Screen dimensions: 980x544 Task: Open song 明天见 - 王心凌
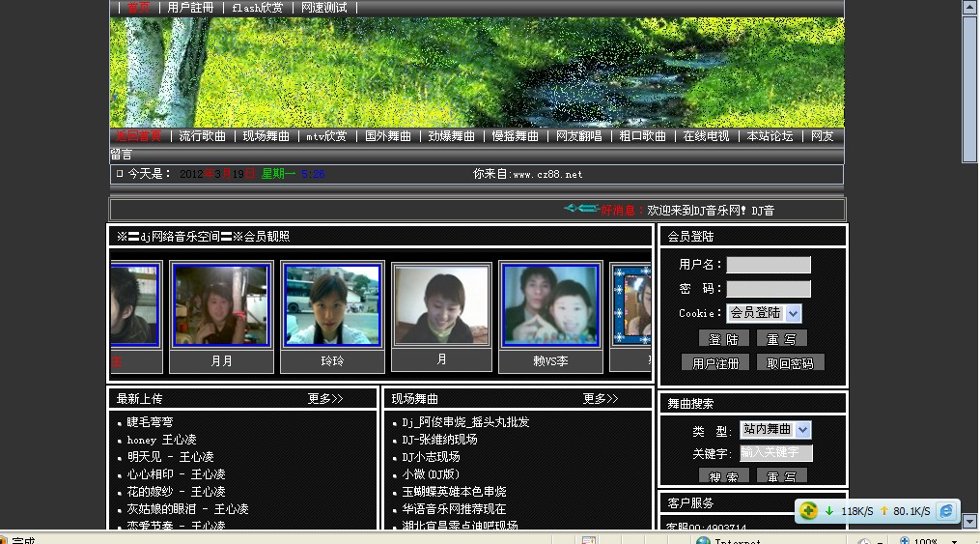pos(170,457)
